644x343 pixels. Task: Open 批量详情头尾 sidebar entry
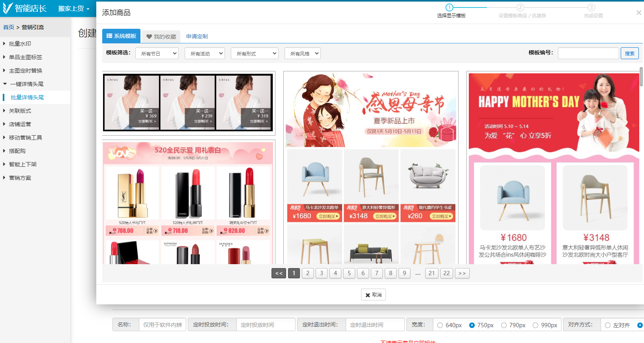coord(27,97)
